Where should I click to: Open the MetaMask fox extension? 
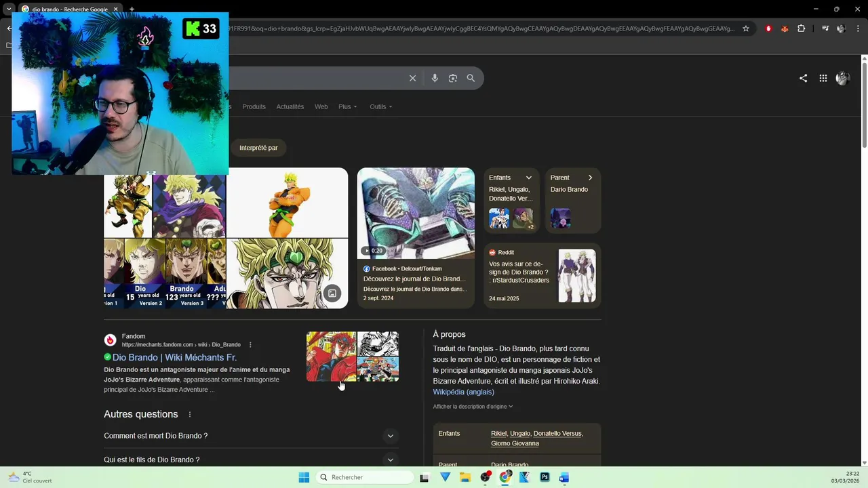pyautogui.click(x=785, y=28)
